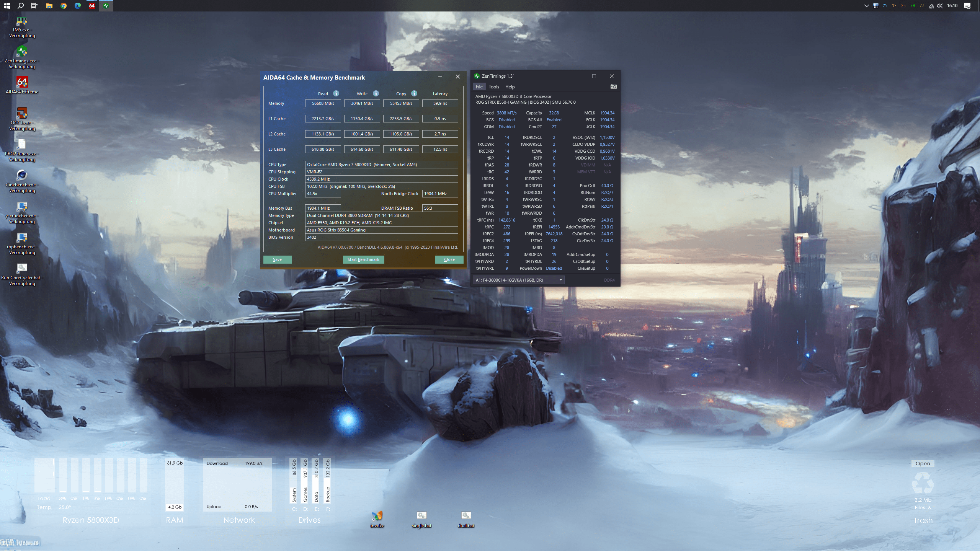Open the Tools menu in ZenTimings

[494, 87]
